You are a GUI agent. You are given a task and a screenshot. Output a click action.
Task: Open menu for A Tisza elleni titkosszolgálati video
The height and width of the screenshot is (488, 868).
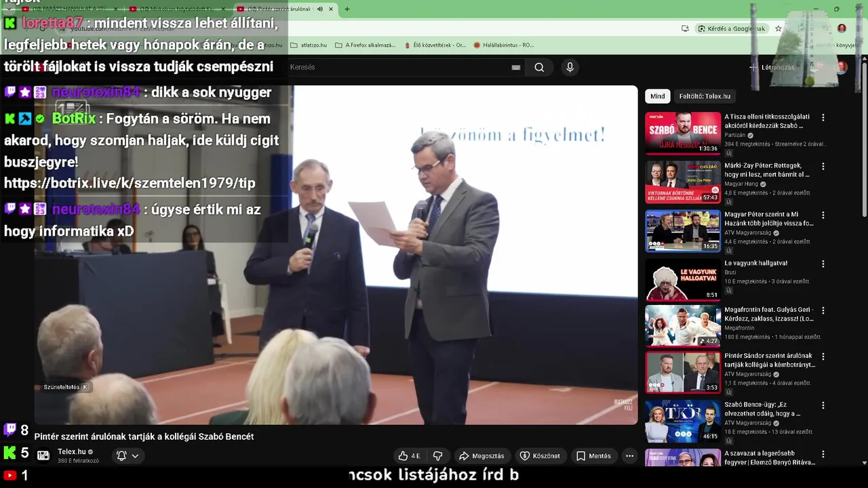(823, 117)
